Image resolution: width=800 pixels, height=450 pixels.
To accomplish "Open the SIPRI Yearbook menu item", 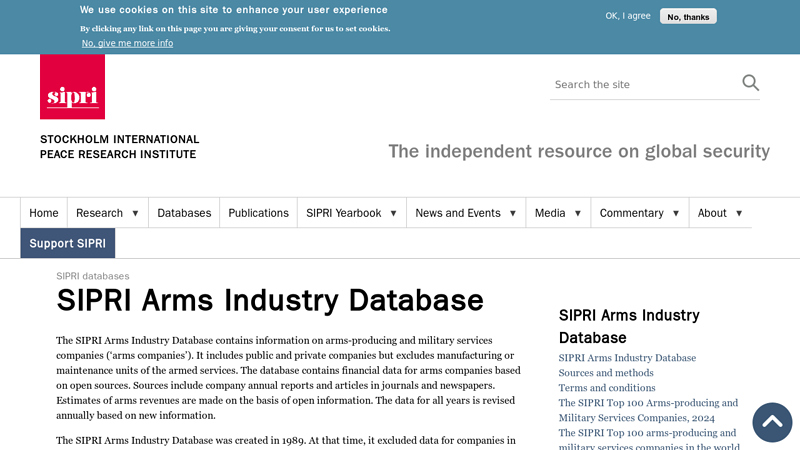I will pyautogui.click(x=343, y=213).
